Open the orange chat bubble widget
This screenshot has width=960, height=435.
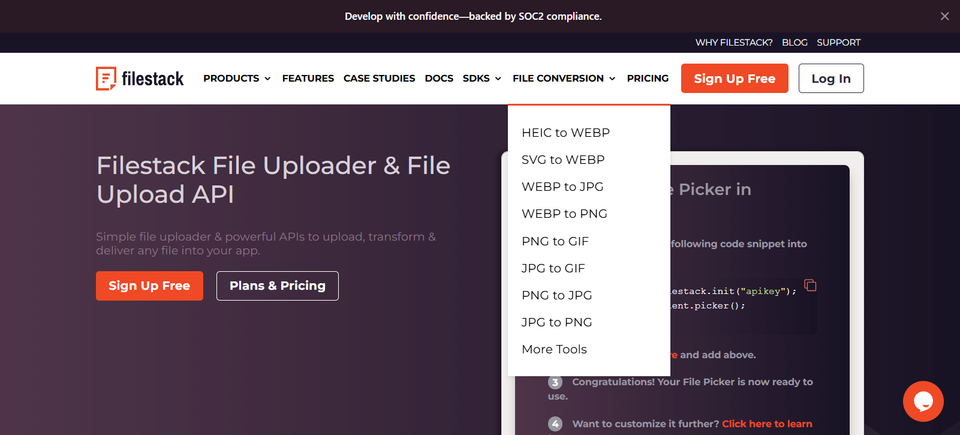(x=923, y=401)
